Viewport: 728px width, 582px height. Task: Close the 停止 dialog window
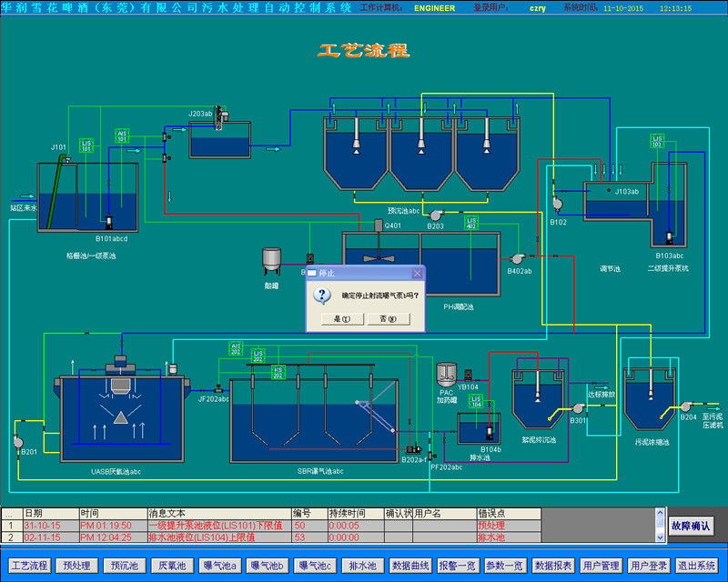(x=417, y=272)
